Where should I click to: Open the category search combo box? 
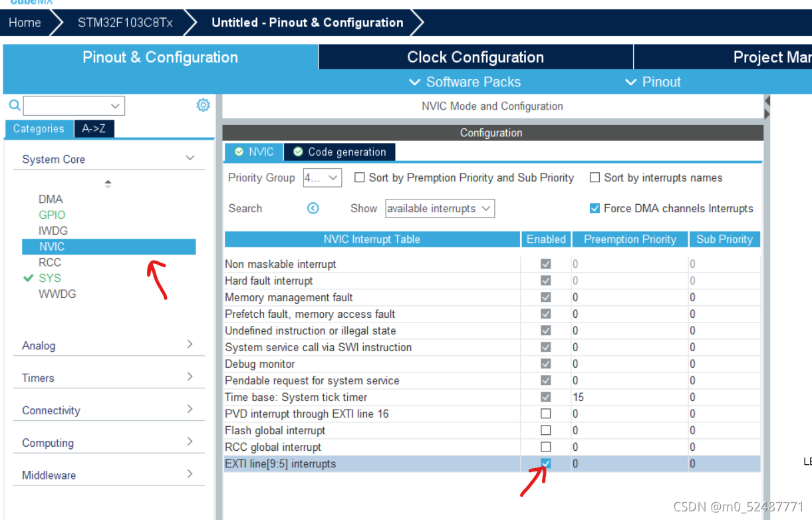click(74, 106)
